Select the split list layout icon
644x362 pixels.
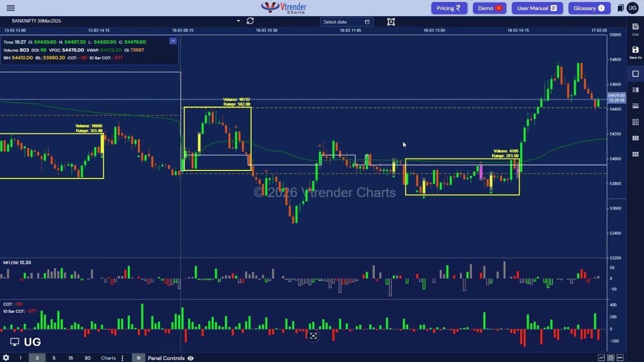tap(635, 90)
